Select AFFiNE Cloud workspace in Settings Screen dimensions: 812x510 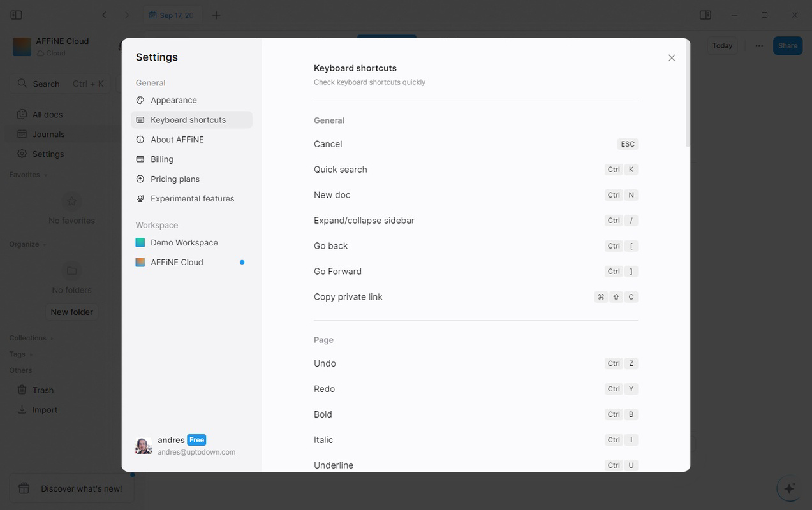191,263
